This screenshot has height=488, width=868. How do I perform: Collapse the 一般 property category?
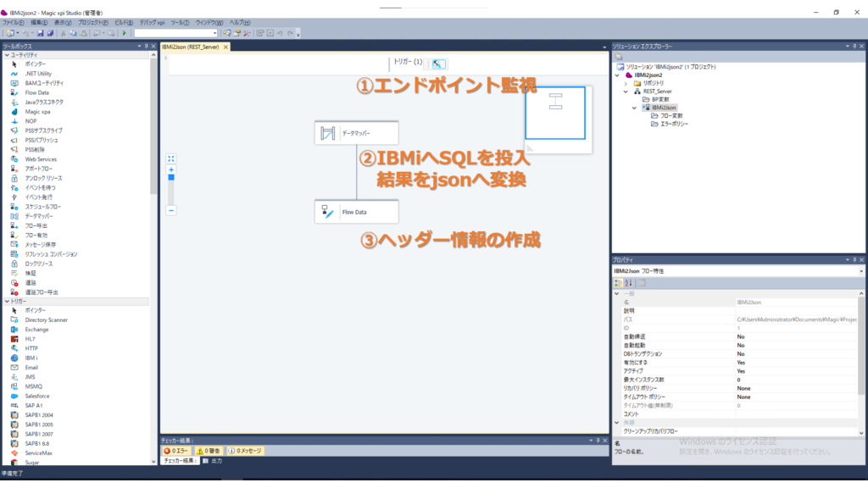click(x=617, y=294)
